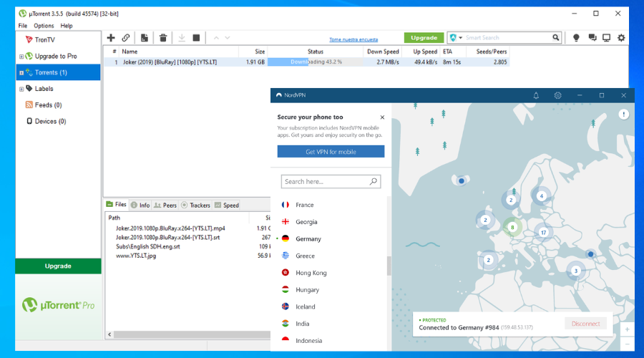644x358 pixels.
Task: Select Subs\English SDH.eng.srt file row
Action: point(148,246)
